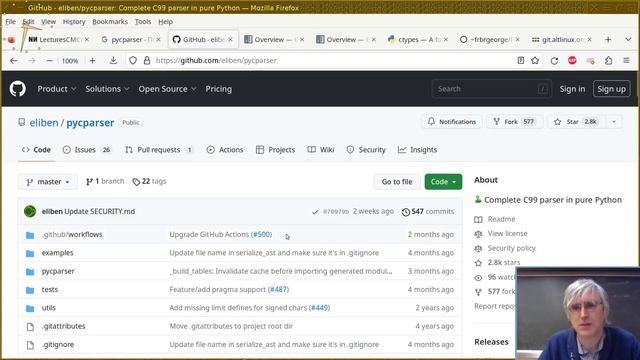Viewport: 640px width, 360px height.
Task: Open the tests folder
Action: (x=50, y=289)
